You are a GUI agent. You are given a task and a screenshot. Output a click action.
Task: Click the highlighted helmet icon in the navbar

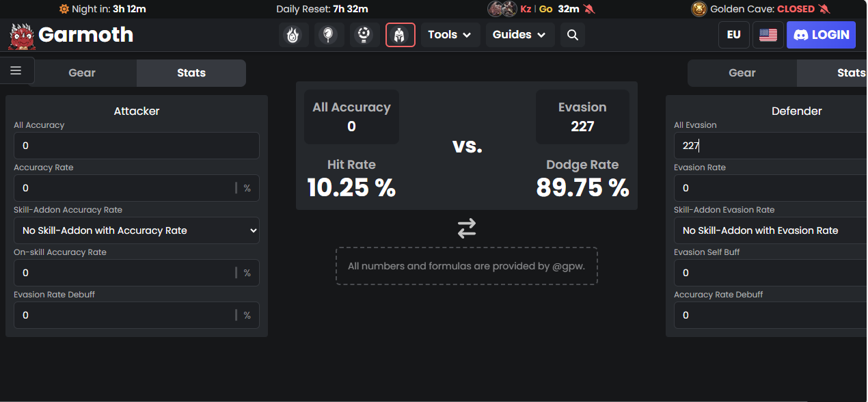pos(401,35)
